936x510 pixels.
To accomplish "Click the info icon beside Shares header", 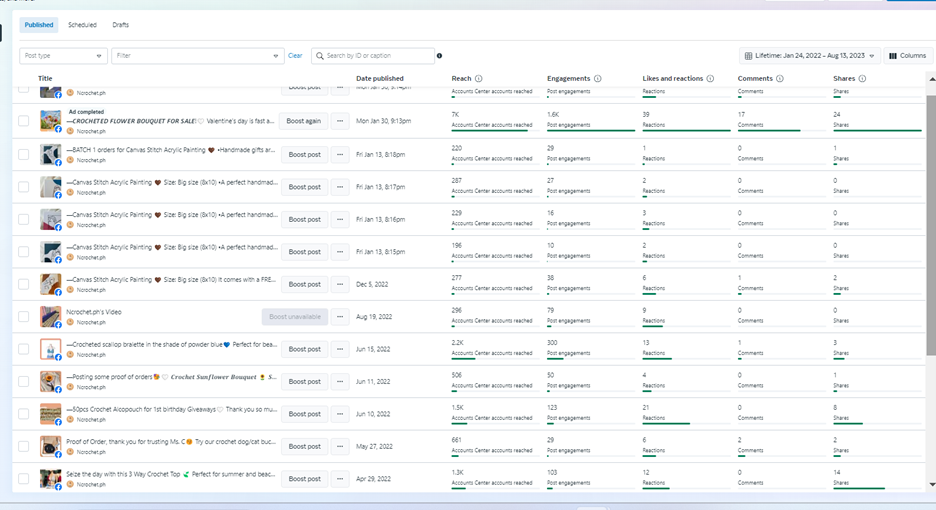I will click(x=862, y=78).
